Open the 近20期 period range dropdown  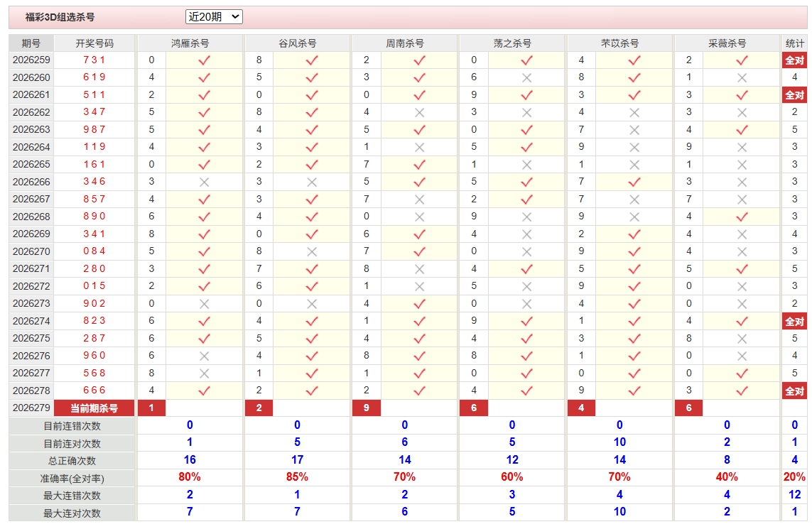click(x=214, y=17)
